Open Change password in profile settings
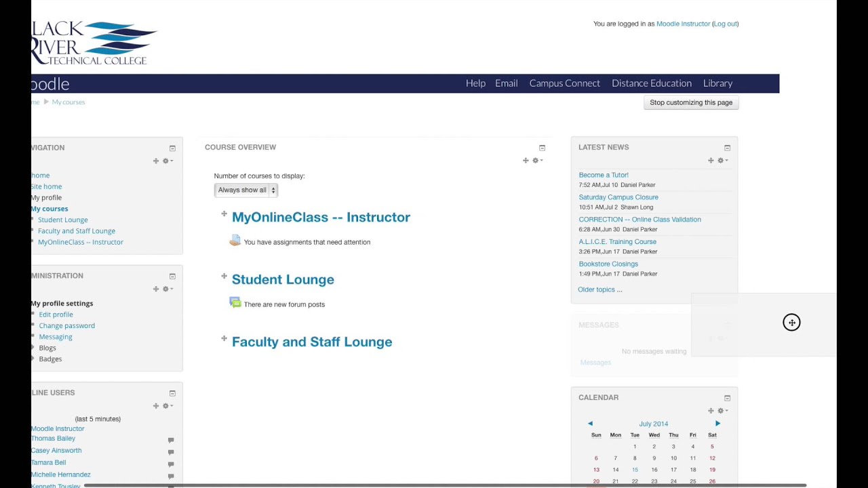The height and width of the screenshot is (488, 868). pos(66,326)
